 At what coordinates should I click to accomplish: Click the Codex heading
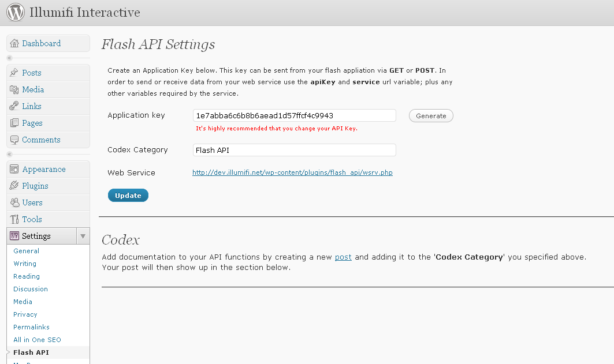[121, 239]
